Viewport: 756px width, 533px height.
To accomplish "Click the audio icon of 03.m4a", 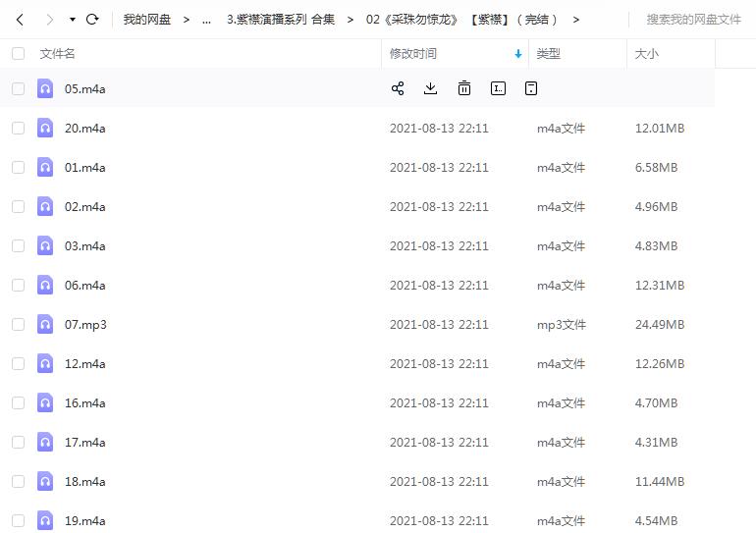I will click(x=45, y=245).
